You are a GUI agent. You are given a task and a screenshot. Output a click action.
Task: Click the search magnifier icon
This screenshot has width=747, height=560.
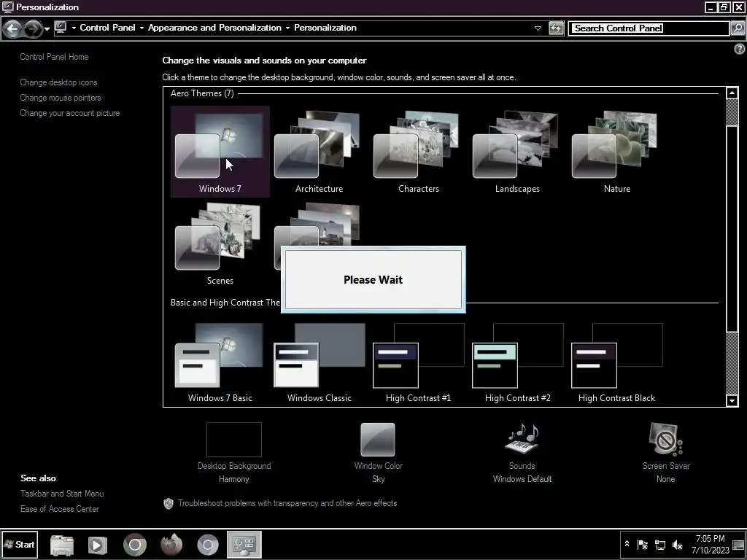pyautogui.click(x=737, y=28)
